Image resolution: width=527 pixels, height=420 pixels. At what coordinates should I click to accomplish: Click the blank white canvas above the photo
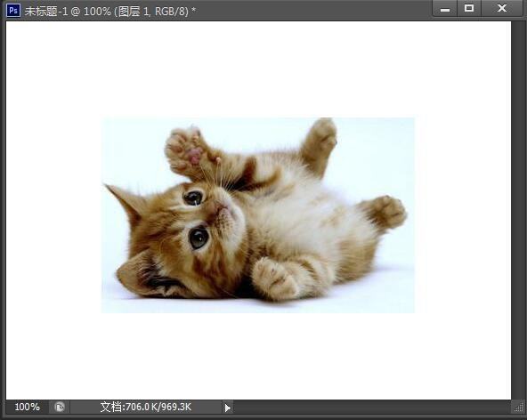pos(258,69)
